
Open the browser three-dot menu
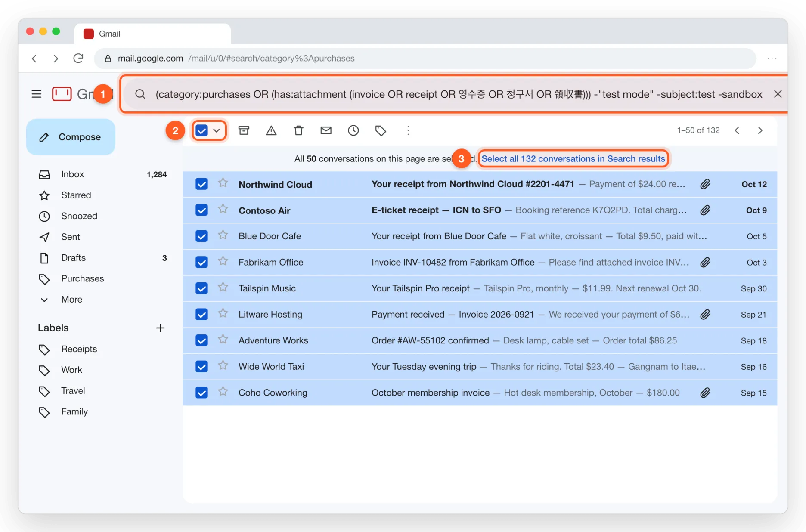772,58
